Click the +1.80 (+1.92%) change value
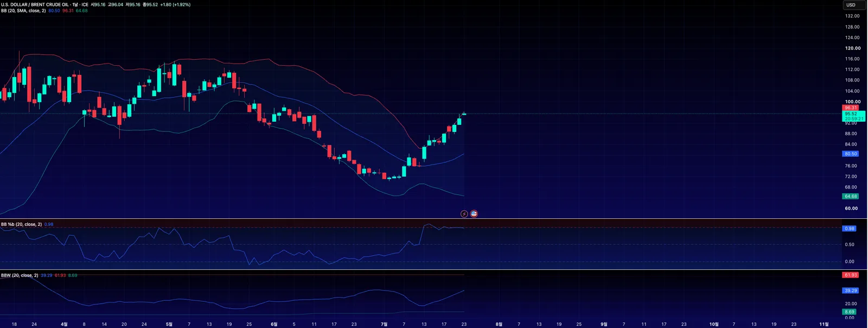Screen dimensions: 868x328 pyautogui.click(x=175, y=4)
